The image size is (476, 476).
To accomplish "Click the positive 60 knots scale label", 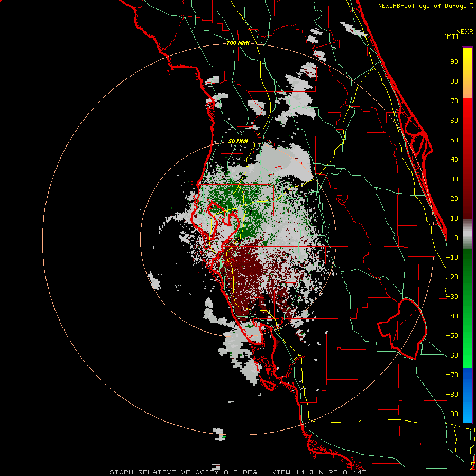I will [454, 121].
